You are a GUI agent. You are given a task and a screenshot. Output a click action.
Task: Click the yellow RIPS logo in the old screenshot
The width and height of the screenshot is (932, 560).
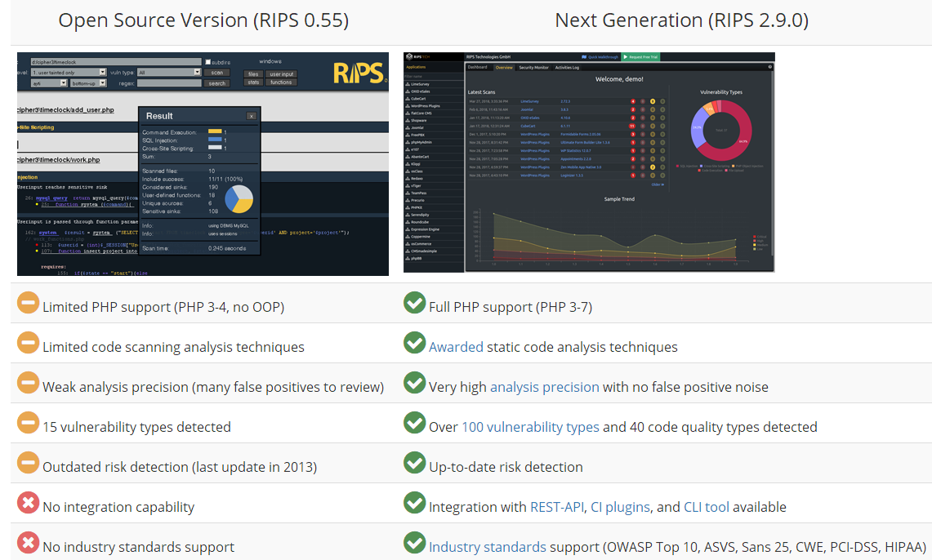tap(359, 73)
